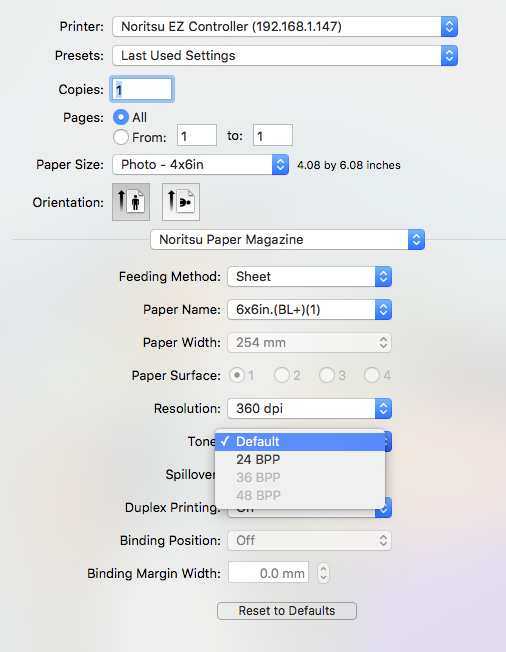
Task: Open the Paper Name dropdown
Action: [309, 309]
